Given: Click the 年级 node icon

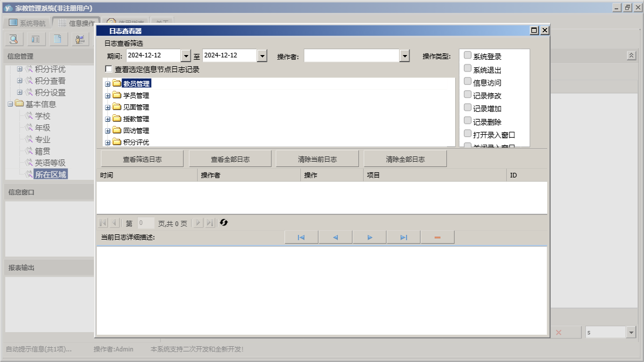Looking at the screenshot, I should point(29,128).
